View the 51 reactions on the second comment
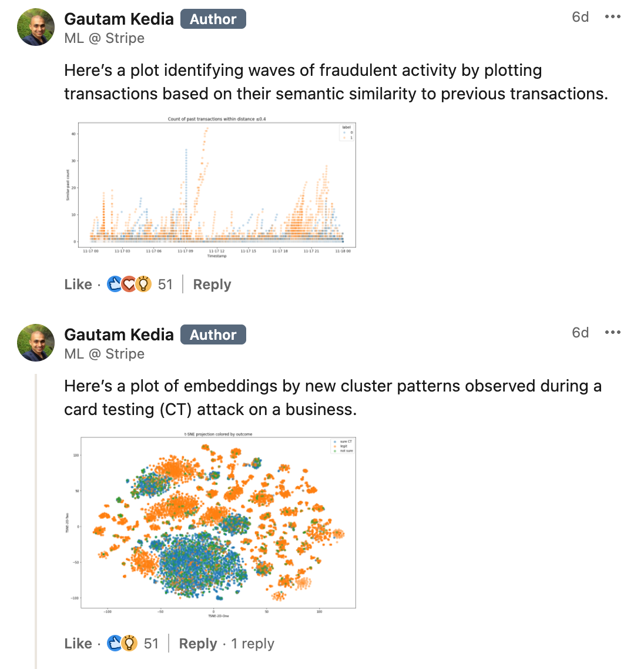644x669 pixels. click(x=151, y=644)
